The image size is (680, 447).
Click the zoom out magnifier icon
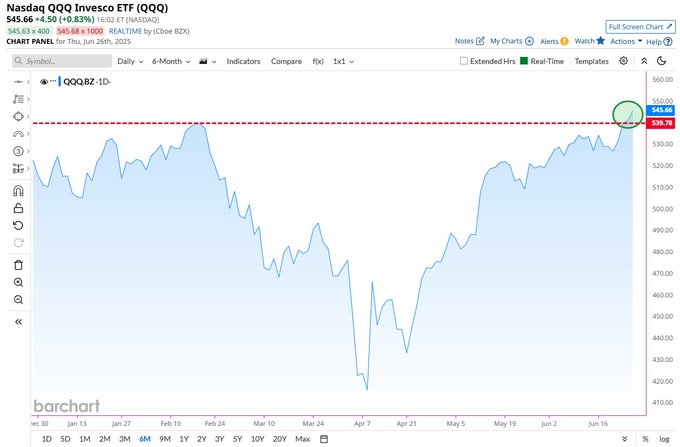(18, 300)
